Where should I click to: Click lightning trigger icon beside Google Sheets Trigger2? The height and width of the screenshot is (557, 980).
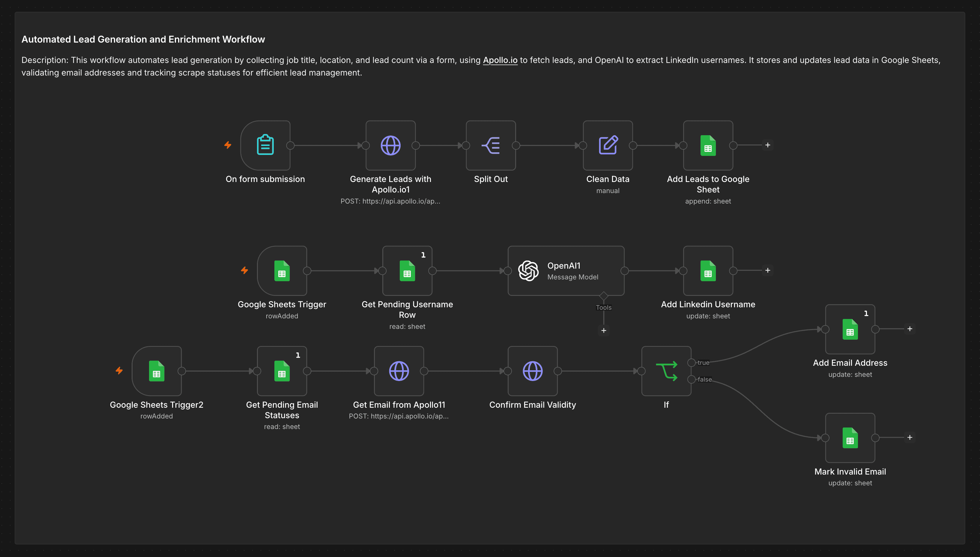119,370
